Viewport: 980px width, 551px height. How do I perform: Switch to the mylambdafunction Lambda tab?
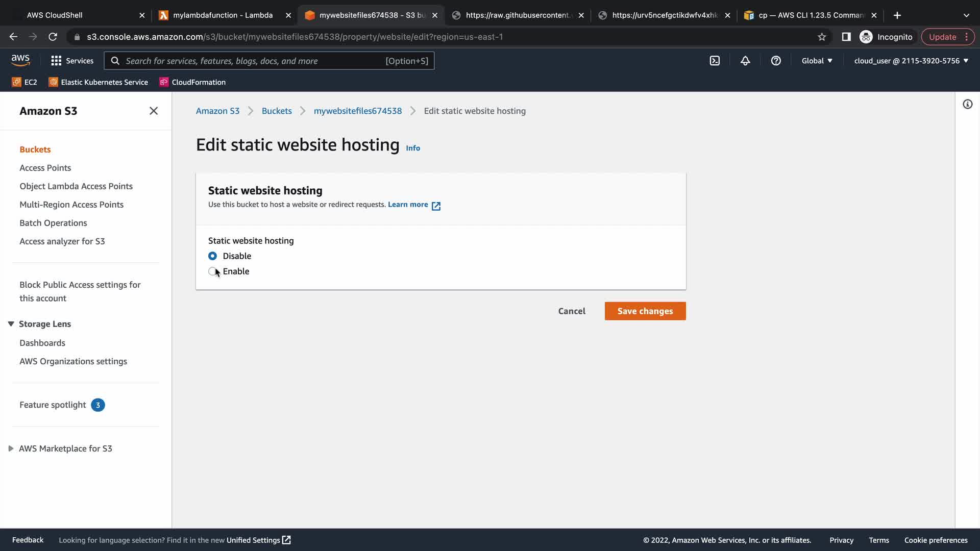coord(223,15)
